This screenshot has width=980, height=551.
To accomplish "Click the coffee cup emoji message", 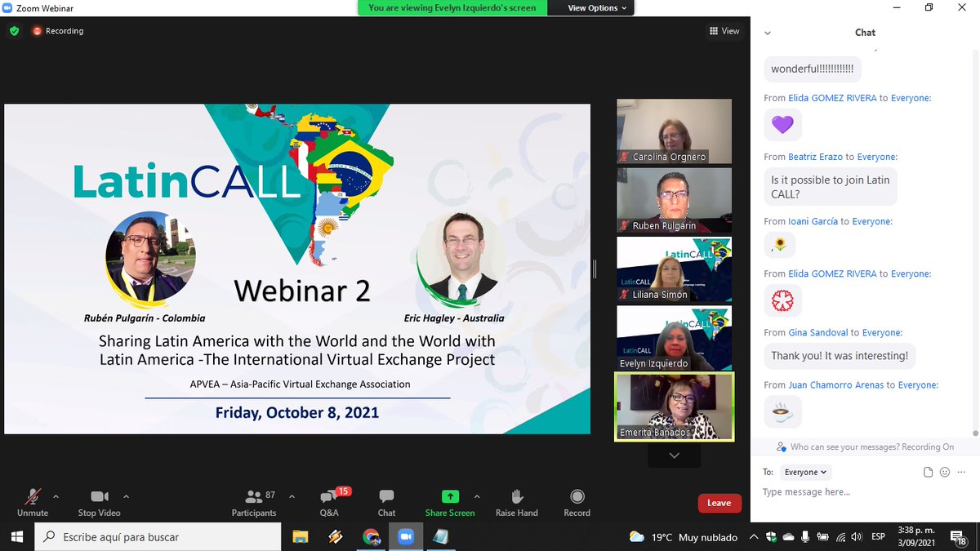I will pyautogui.click(x=782, y=411).
